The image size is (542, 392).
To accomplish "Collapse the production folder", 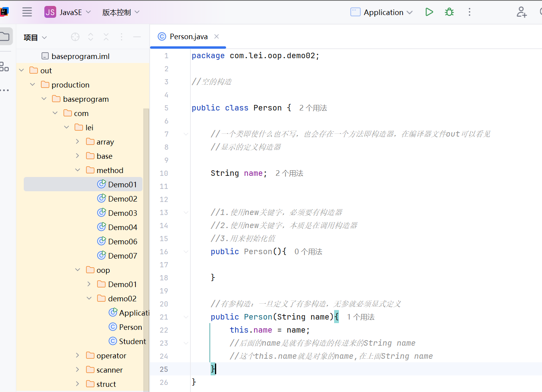I will [33, 85].
